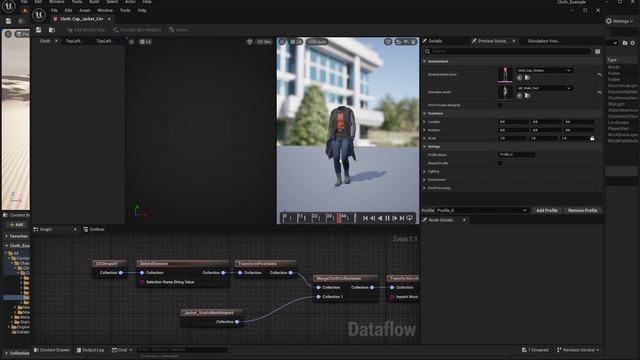Expand the Environment section
This screenshot has height=360, width=640.
click(x=424, y=180)
